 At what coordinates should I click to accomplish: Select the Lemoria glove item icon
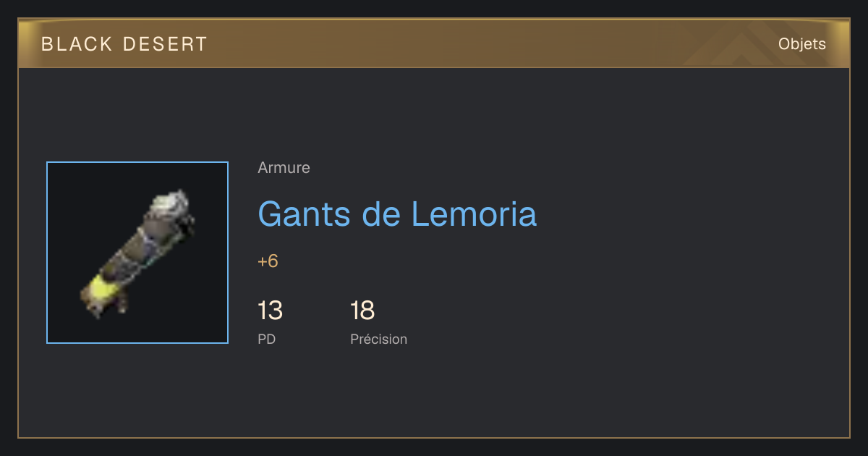coord(137,253)
